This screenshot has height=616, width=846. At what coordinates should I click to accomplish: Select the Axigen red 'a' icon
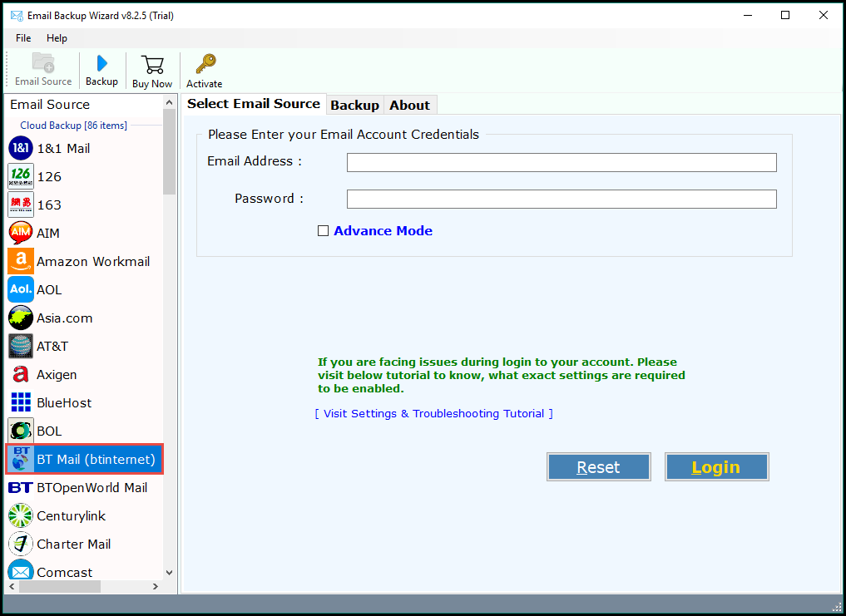click(x=21, y=374)
